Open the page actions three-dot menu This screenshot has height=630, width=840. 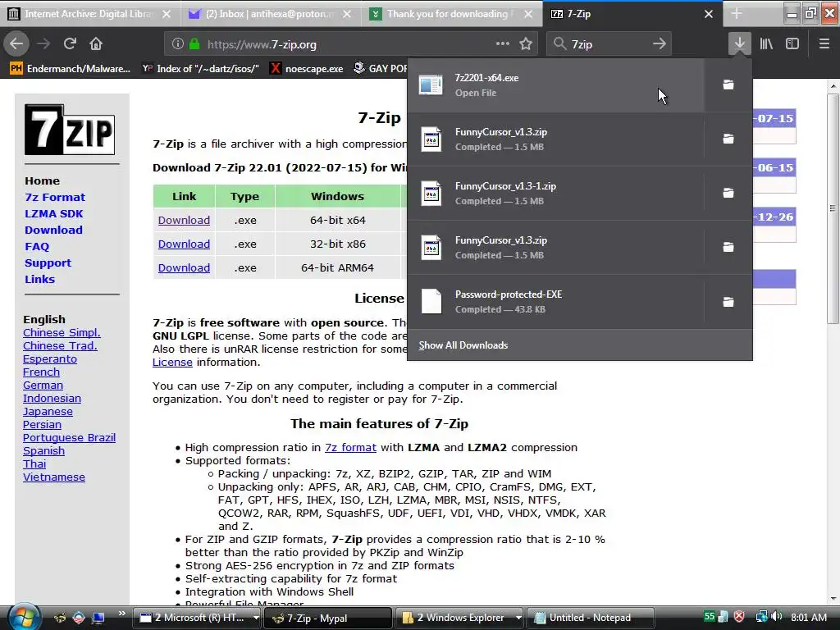point(503,44)
